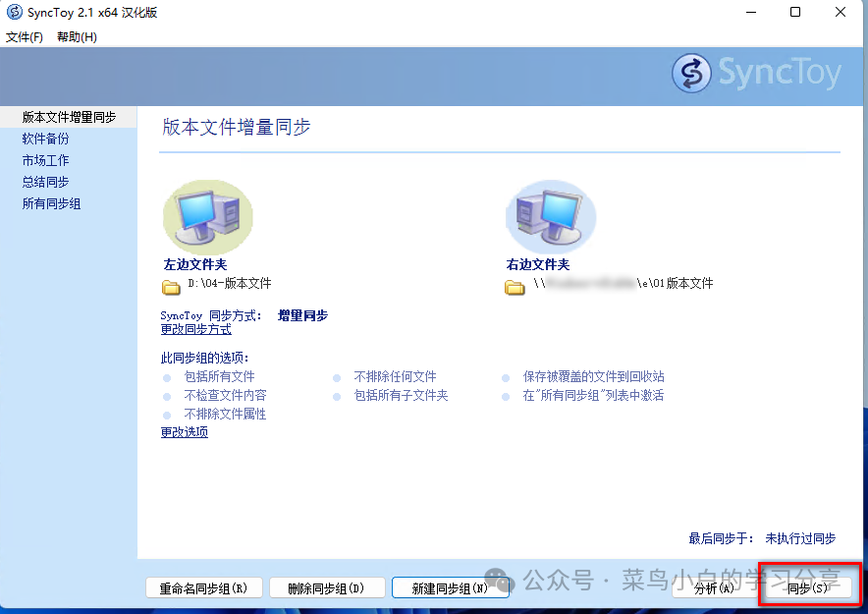This screenshot has height=614, width=868.
Task: Click the 更改选项 link
Action: coord(185,432)
